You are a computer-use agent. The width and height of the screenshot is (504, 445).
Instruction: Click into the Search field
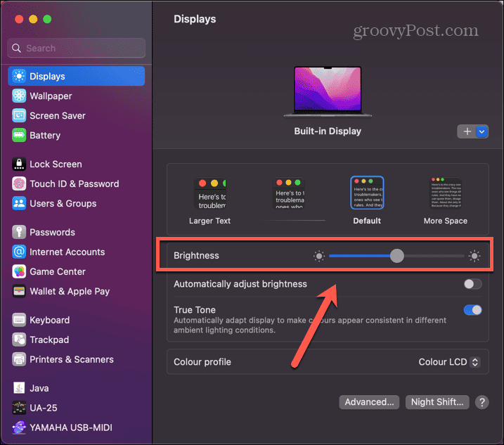[x=76, y=49]
